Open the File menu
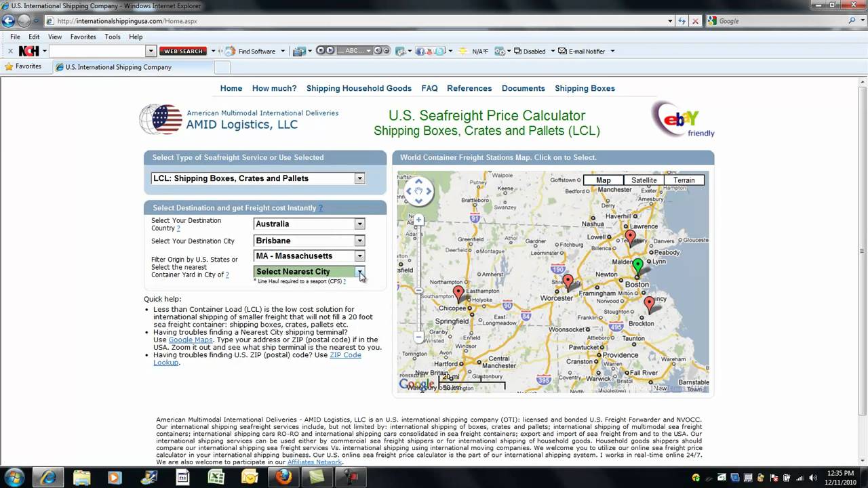 pyautogui.click(x=15, y=37)
